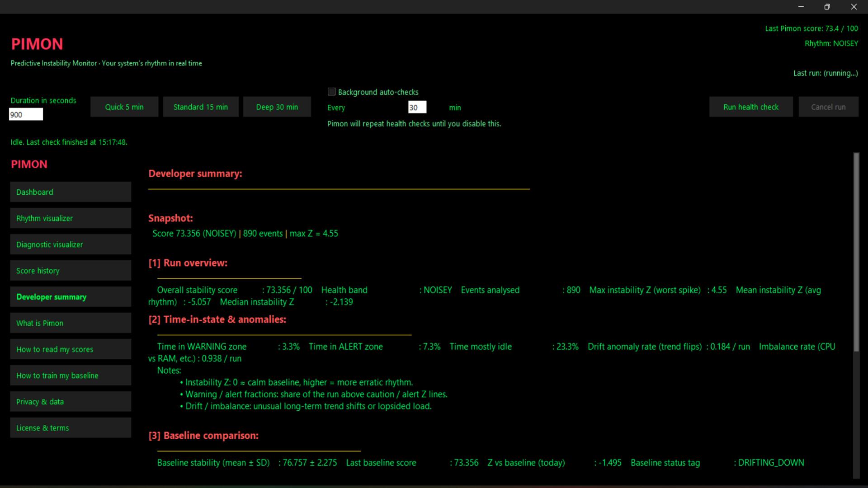Edit the duration in seconds field
This screenshot has width=868, height=488.
[26, 114]
